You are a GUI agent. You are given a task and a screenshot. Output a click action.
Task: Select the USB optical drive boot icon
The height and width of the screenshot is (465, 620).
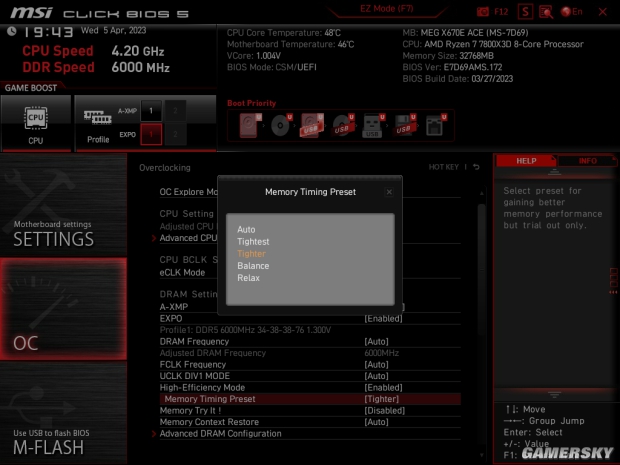(343, 125)
